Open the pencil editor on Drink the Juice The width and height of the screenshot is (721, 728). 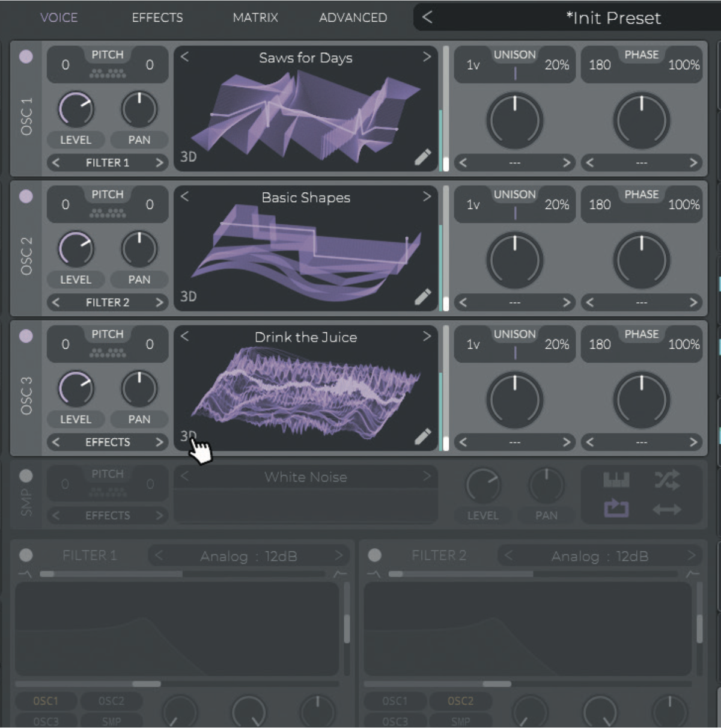tap(424, 436)
